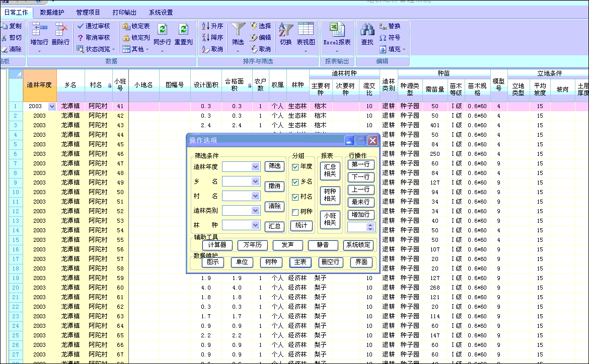
Task: Click the 切换 AZ funnel icon
Action: click(x=285, y=29)
